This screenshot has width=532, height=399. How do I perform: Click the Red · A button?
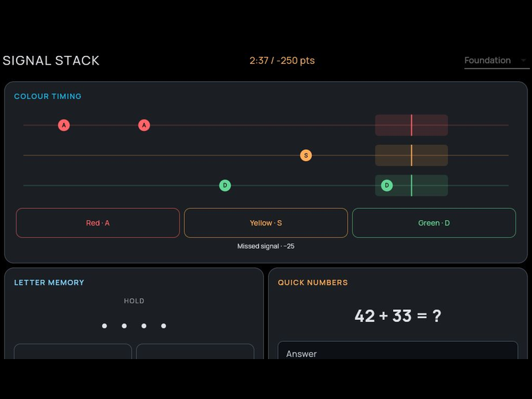[98, 223]
